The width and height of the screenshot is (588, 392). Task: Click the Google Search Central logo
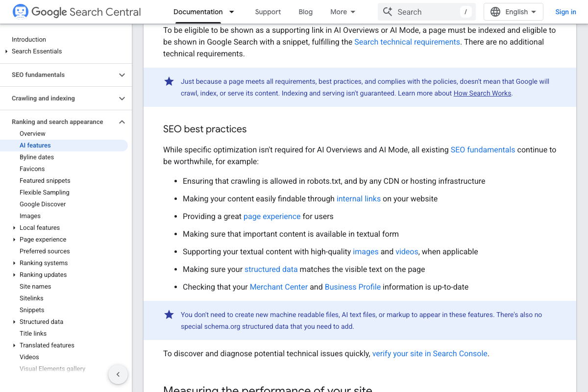77,12
